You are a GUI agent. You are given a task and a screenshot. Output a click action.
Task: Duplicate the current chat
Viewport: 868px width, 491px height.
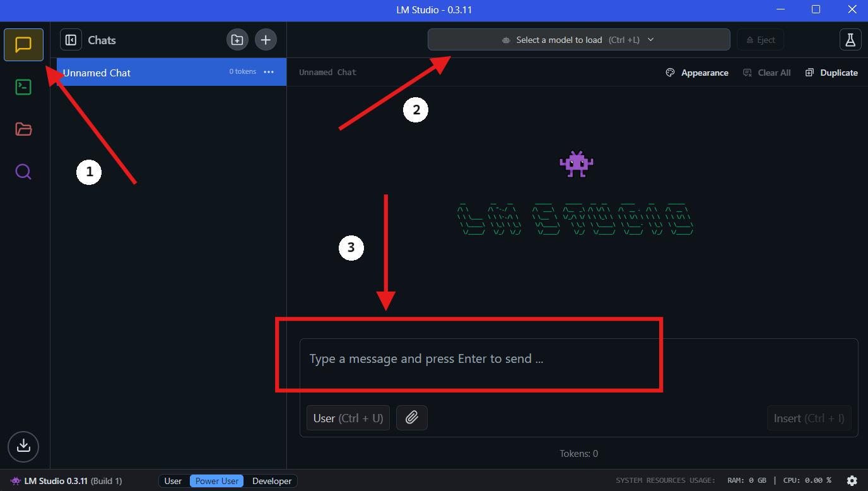(x=831, y=73)
